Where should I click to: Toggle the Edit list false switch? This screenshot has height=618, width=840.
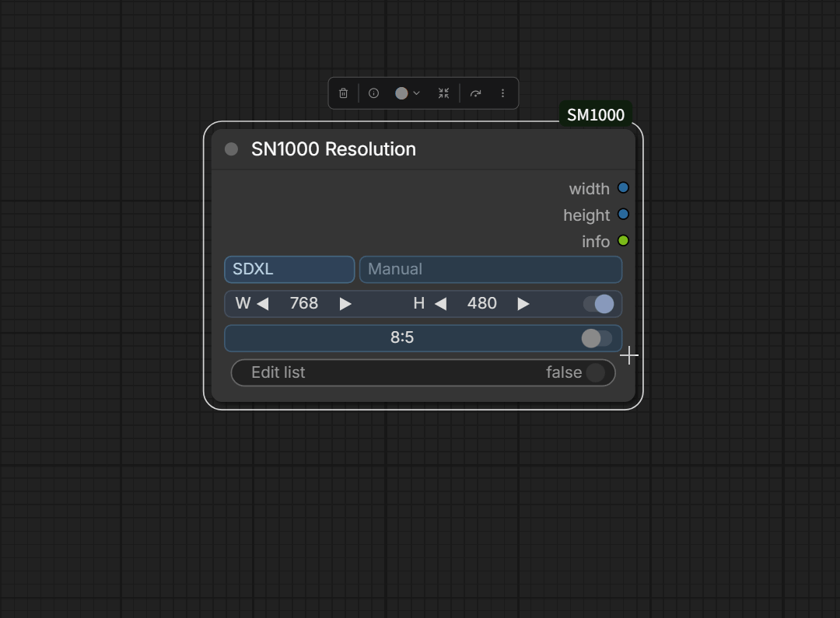pos(595,372)
